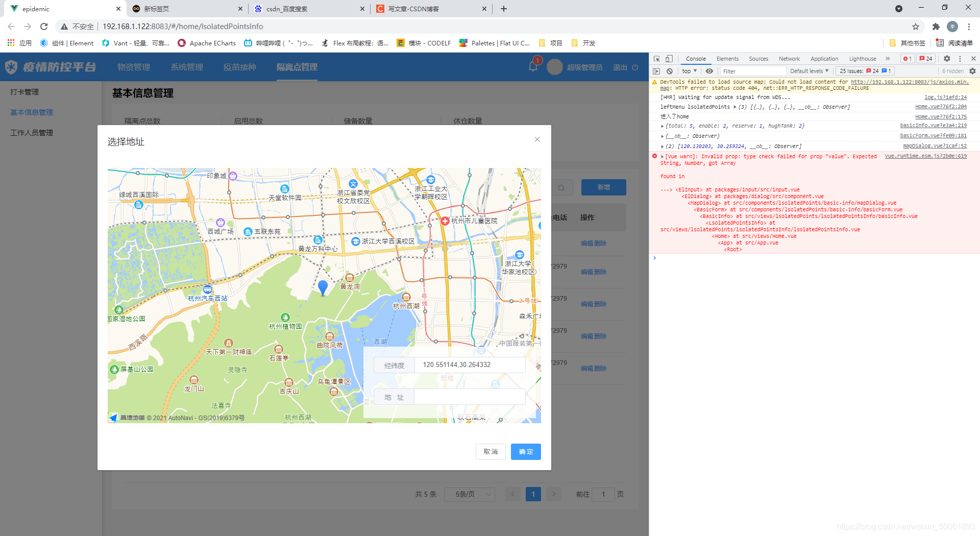Open the Chrome profile avatar
This screenshot has height=536, width=980.
point(952,27)
